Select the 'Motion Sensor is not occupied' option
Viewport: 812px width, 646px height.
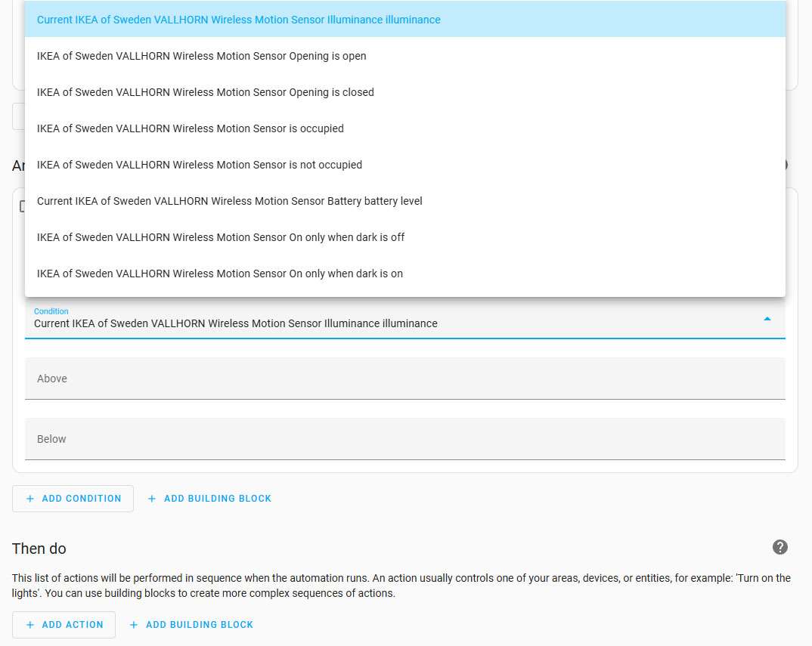tap(199, 165)
